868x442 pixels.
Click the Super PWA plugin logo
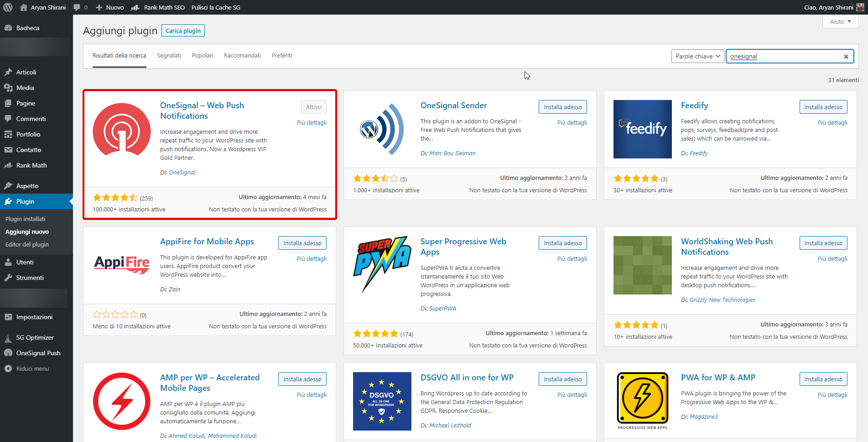point(382,265)
